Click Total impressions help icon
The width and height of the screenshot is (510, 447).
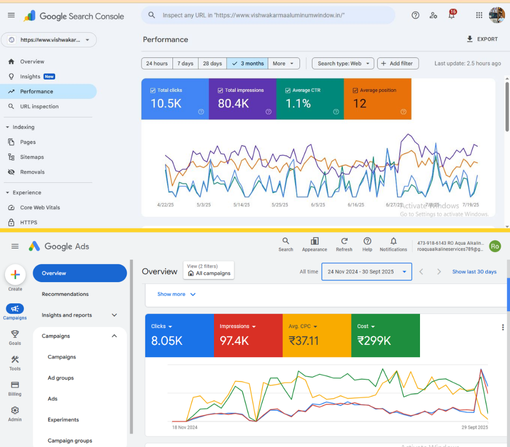268,112
